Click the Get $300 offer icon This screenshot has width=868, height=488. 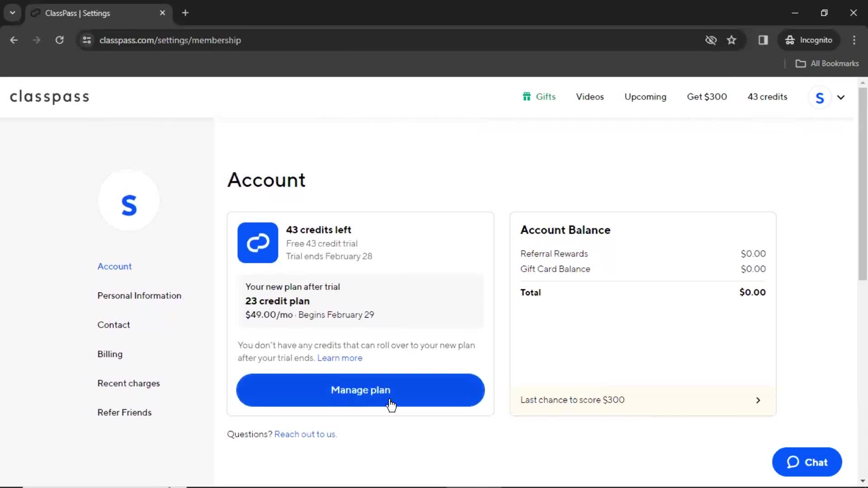pos(707,96)
